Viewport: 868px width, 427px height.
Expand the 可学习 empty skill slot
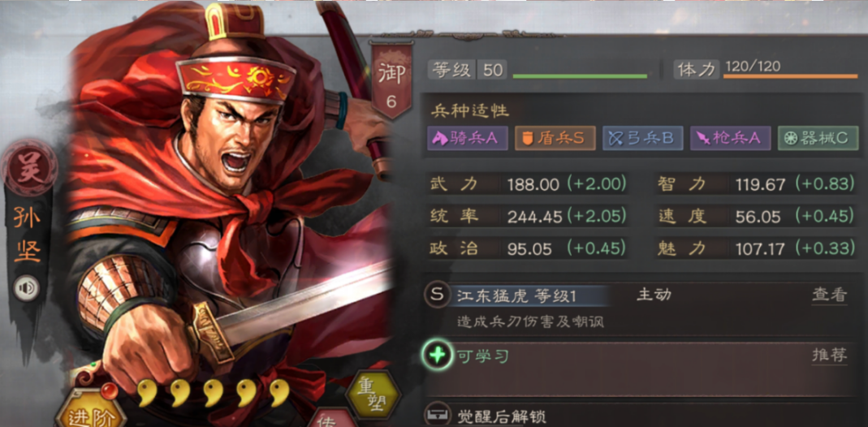[641, 367]
